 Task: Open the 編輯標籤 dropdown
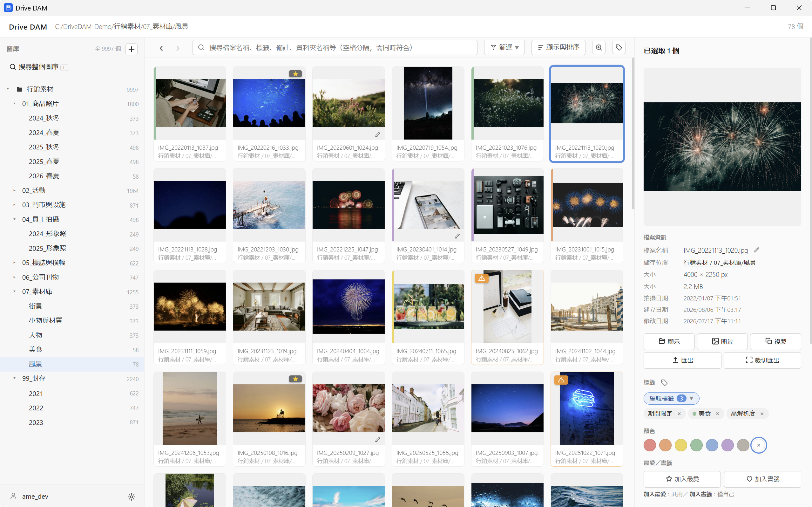click(671, 398)
